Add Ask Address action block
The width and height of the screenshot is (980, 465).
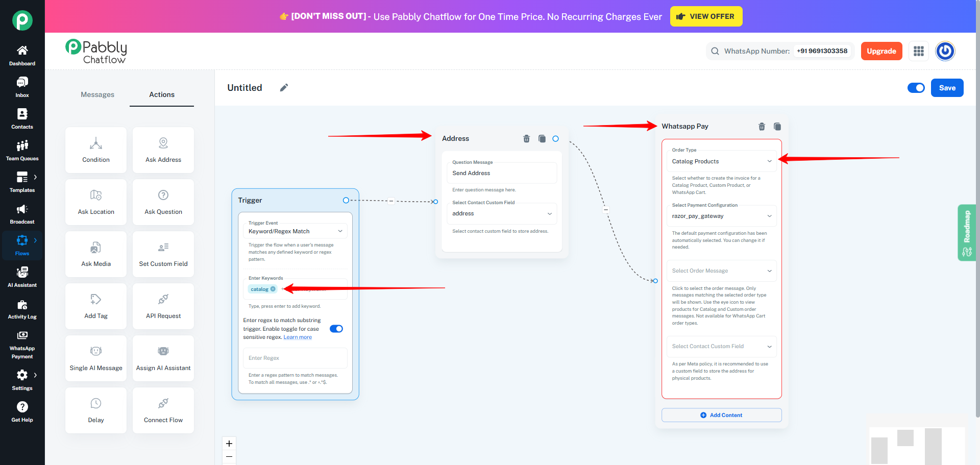point(163,150)
